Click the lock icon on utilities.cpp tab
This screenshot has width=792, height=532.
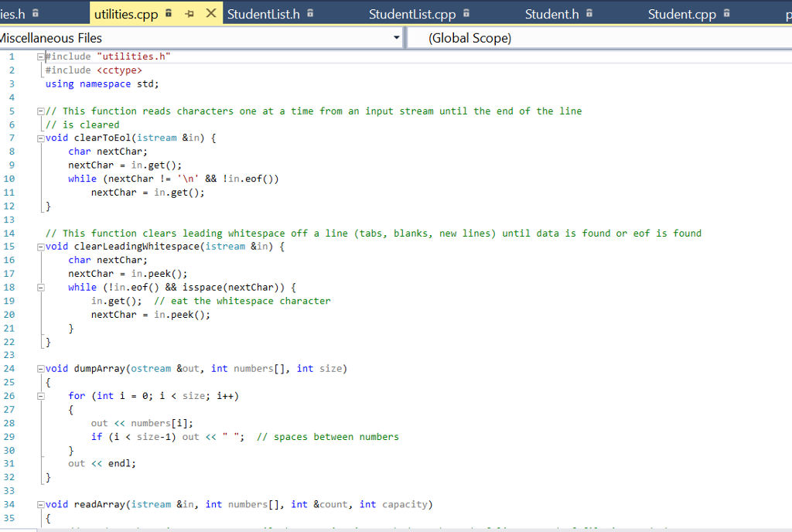[168, 13]
